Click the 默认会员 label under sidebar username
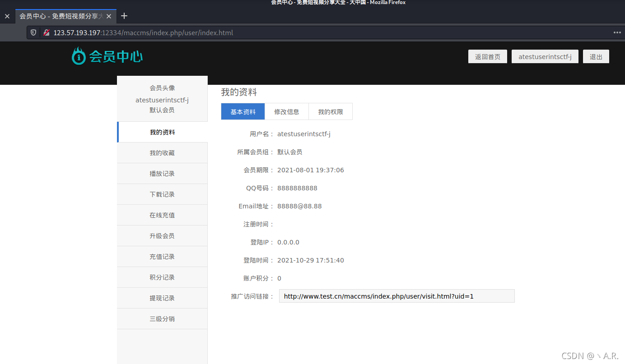The width and height of the screenshot is (625, 364). tap(162, 110)
